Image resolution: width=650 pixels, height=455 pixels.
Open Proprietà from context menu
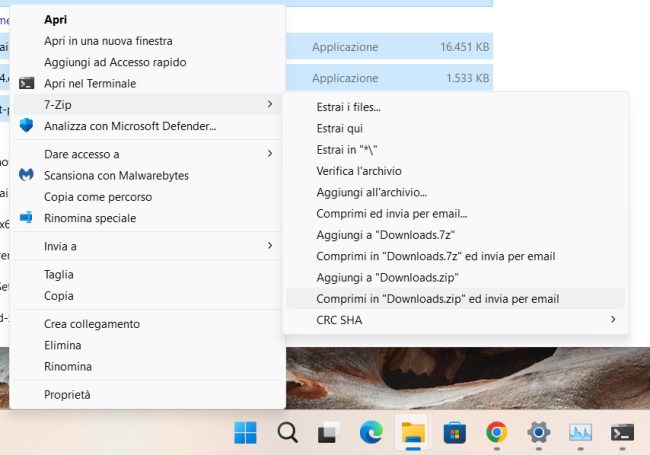(x=67, y=394)
